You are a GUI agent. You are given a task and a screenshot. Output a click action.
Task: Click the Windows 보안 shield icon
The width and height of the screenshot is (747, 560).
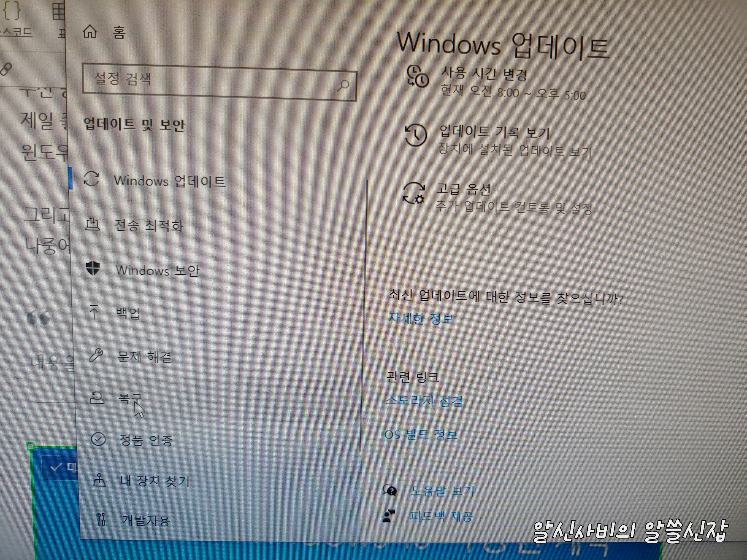[x=92, y=268]
